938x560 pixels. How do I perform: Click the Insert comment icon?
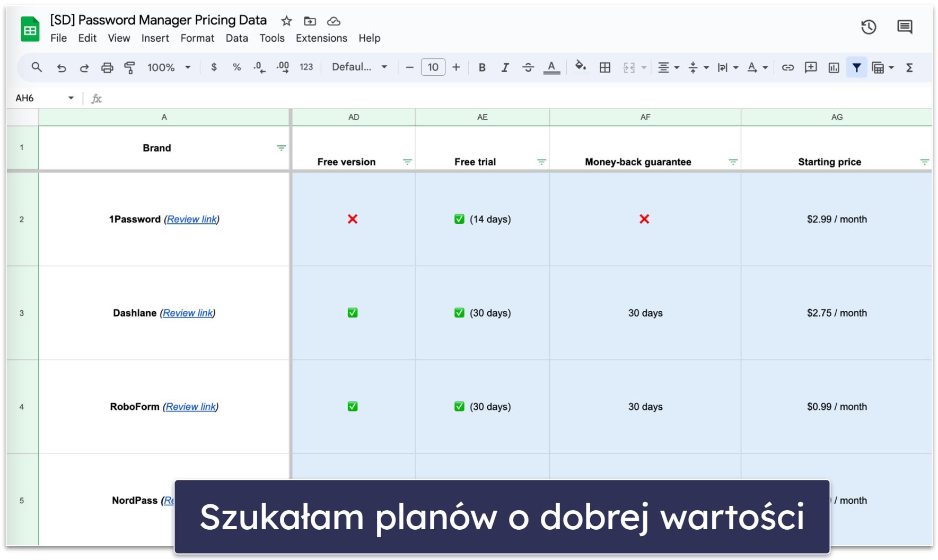pyautogui.click(x=811, y=67)
